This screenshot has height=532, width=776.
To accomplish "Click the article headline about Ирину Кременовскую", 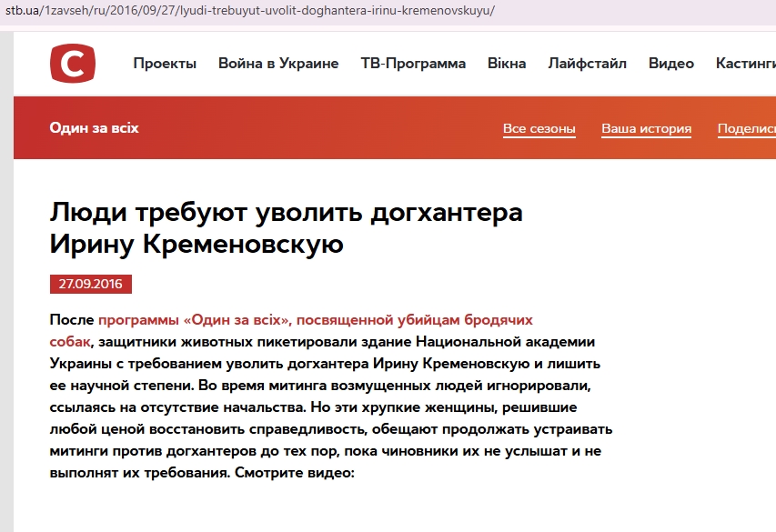I will click(x=287, y=229).
